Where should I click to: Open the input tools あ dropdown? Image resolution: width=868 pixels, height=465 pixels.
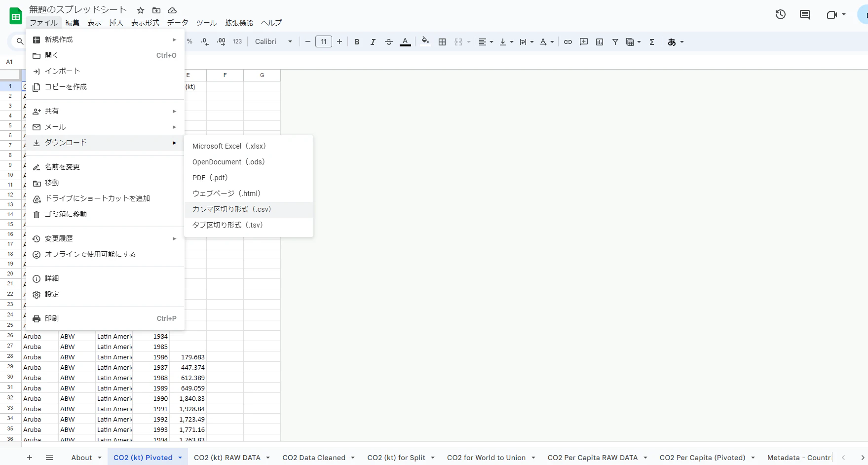point(676,42)
